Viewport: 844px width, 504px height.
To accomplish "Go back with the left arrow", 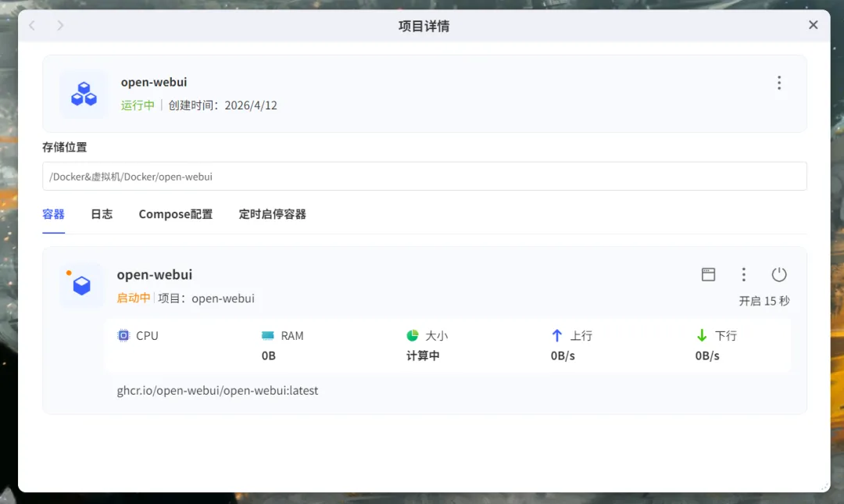I will coord(32,25).
